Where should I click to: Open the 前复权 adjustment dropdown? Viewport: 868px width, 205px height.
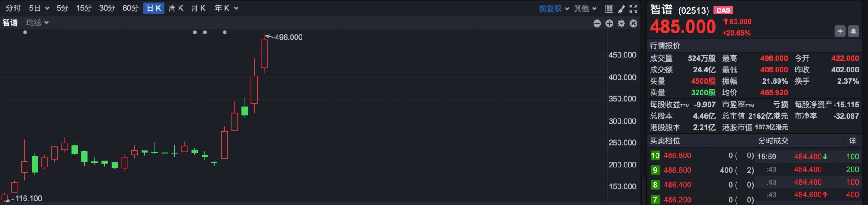point(554,9)
